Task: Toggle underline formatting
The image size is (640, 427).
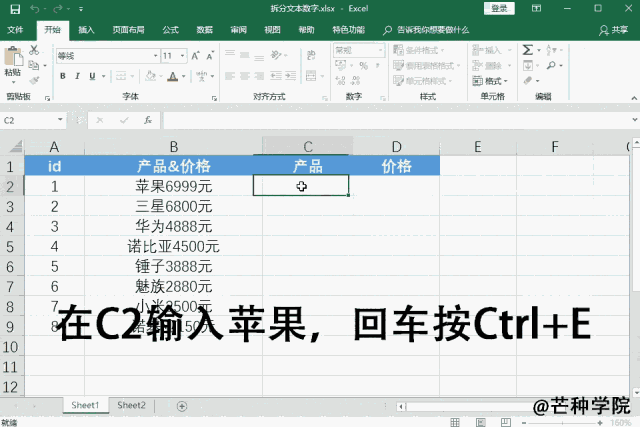Action: (x=90, y=76)
